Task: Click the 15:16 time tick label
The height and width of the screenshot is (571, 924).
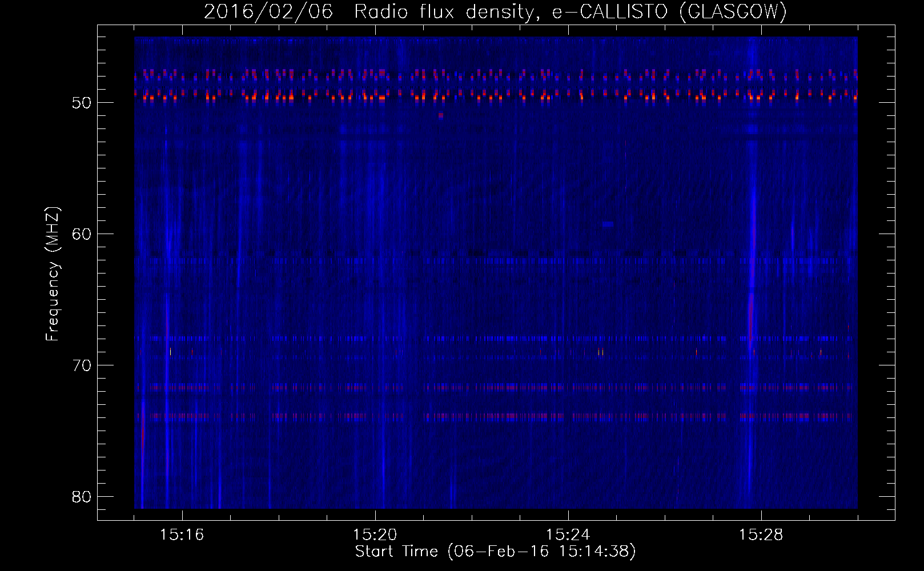Action: (182, 534)
